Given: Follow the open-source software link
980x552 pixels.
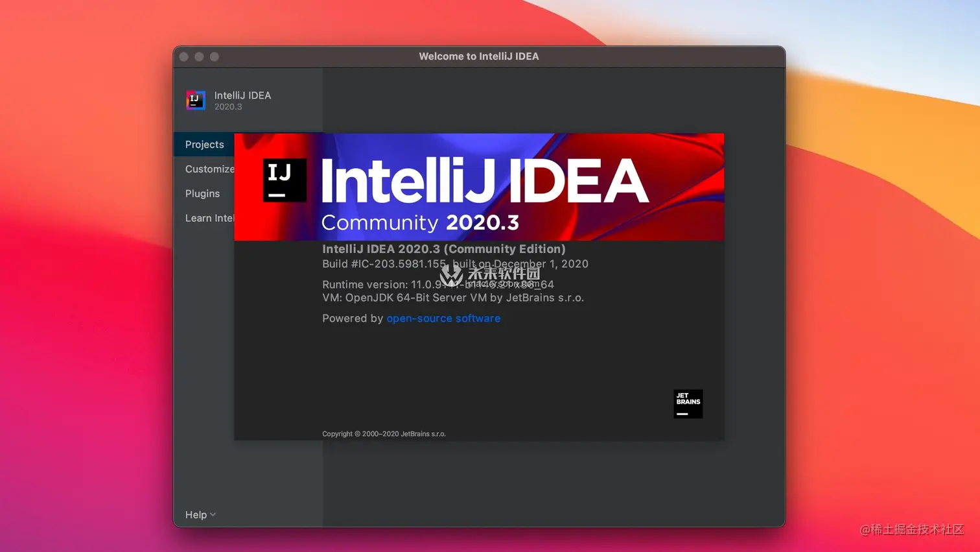Looking at the screenshot, I should [x=443, y=318].
